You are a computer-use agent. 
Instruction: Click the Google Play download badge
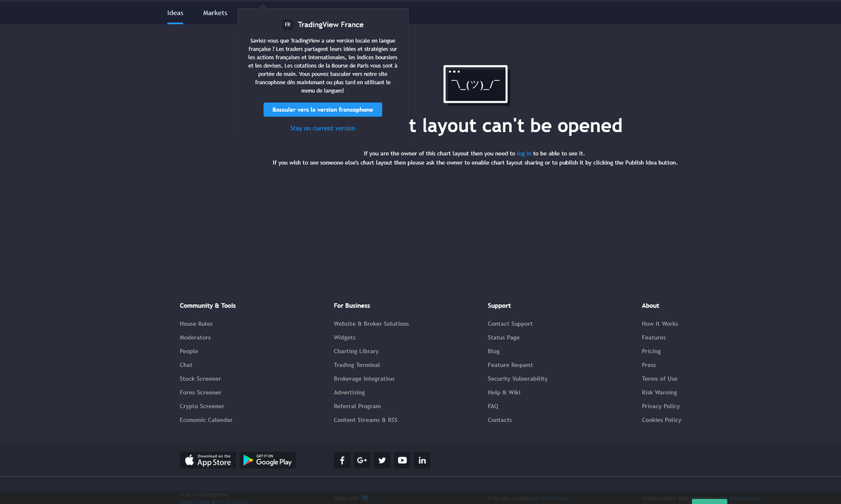pos(267,460)
